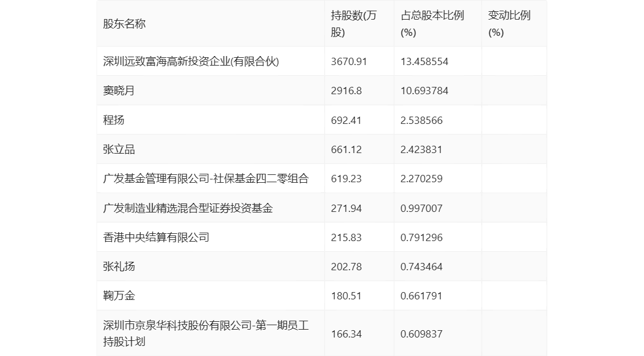The width and height of the screenshot is (644, 356).
Task: Select the holding value 692.41
Action: pos(346,121)
